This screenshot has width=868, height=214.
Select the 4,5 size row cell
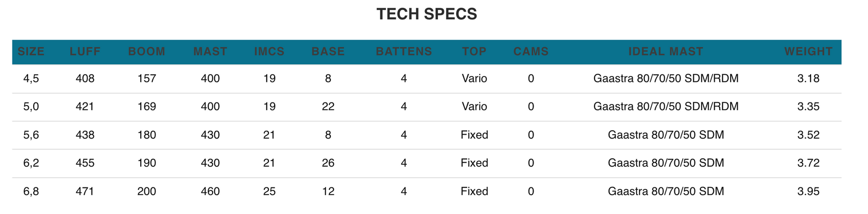pyautogui.click(x=31, y=79)
